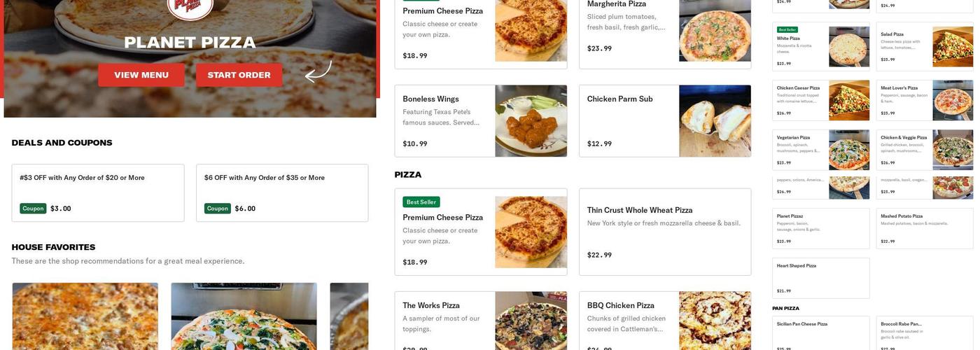980x350 pixels.
Task: Select the Chicken Caesar Pizza card
Action: (x=821, y=100)
